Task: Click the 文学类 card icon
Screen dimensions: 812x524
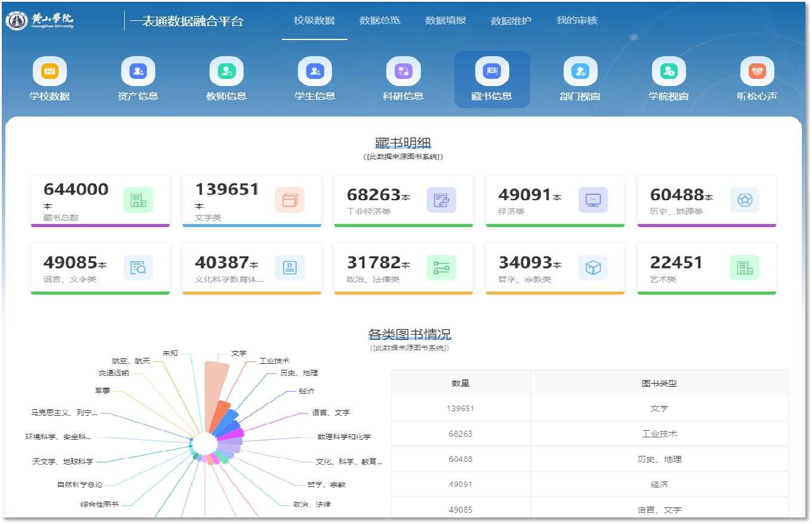Action: pyautogui.click(x=290, y=200)
